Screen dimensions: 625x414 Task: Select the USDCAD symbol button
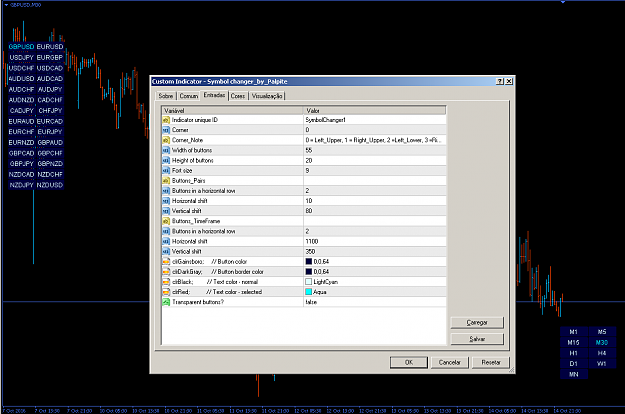(x=50, y=68)
